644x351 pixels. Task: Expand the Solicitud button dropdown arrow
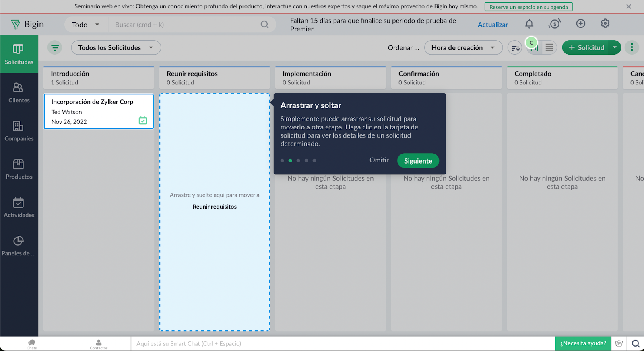615,47
